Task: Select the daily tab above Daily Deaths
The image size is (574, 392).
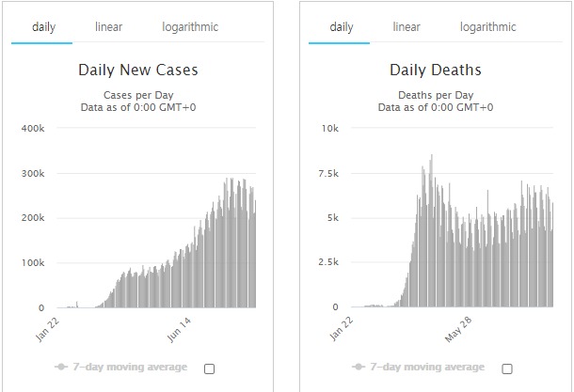Action: tap(341, 27)
